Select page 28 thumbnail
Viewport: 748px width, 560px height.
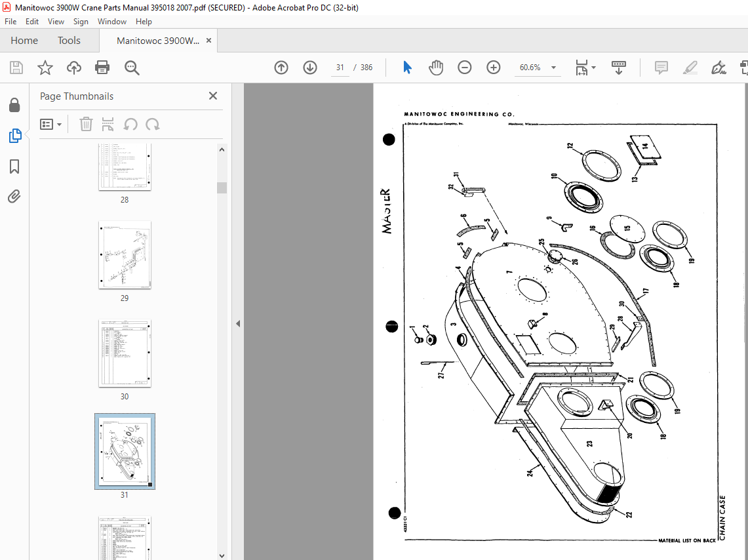(125, 167)
